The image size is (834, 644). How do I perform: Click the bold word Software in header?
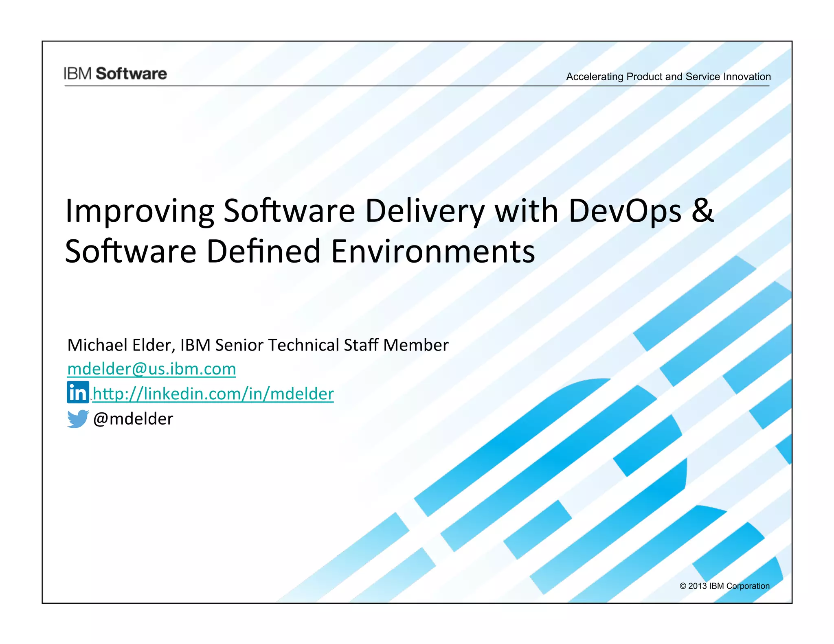pos(131,74)
